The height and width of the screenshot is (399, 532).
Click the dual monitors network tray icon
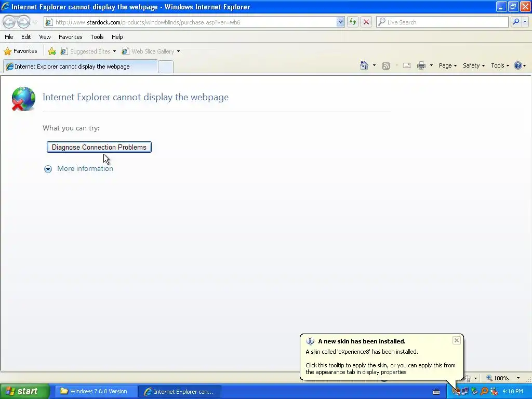tap(465, 392)
